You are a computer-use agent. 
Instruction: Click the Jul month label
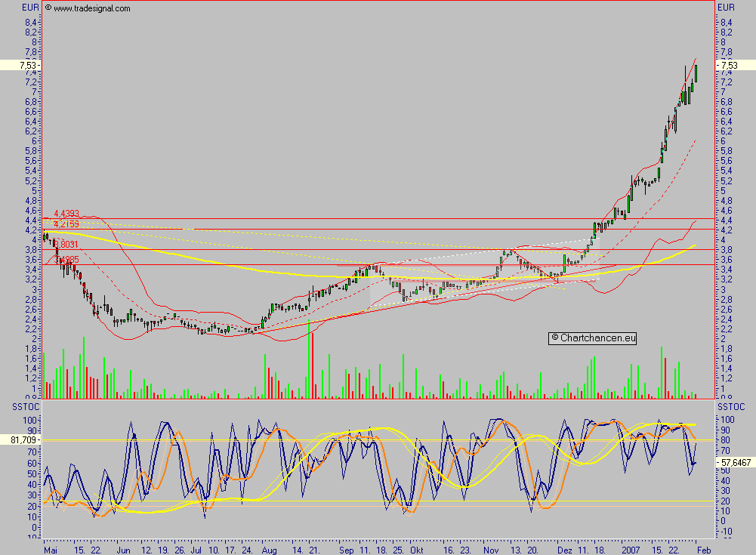(196, 550)
